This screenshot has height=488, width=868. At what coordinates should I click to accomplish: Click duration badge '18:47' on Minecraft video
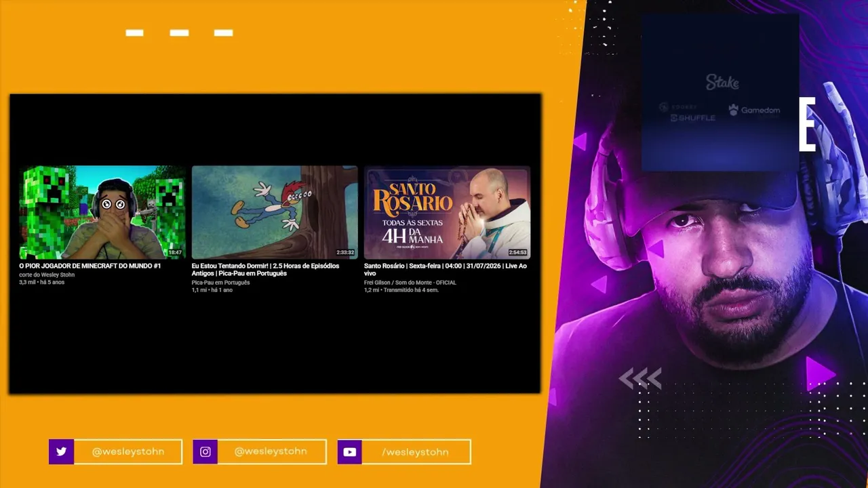(x=175, y=253)
